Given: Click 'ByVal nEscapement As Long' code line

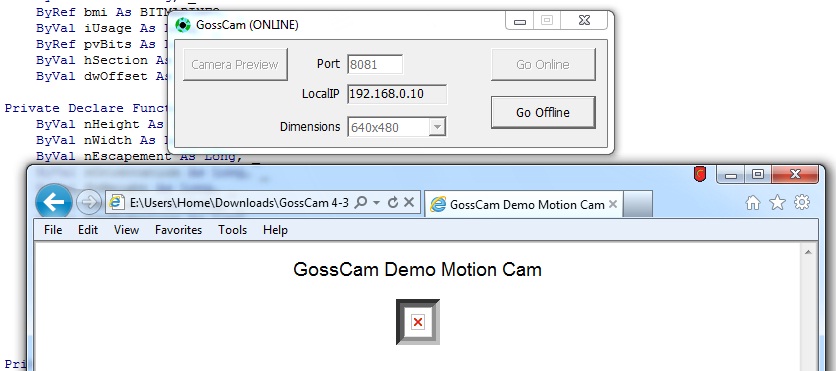Looking at the screenshot, I should tap(140, 156).
